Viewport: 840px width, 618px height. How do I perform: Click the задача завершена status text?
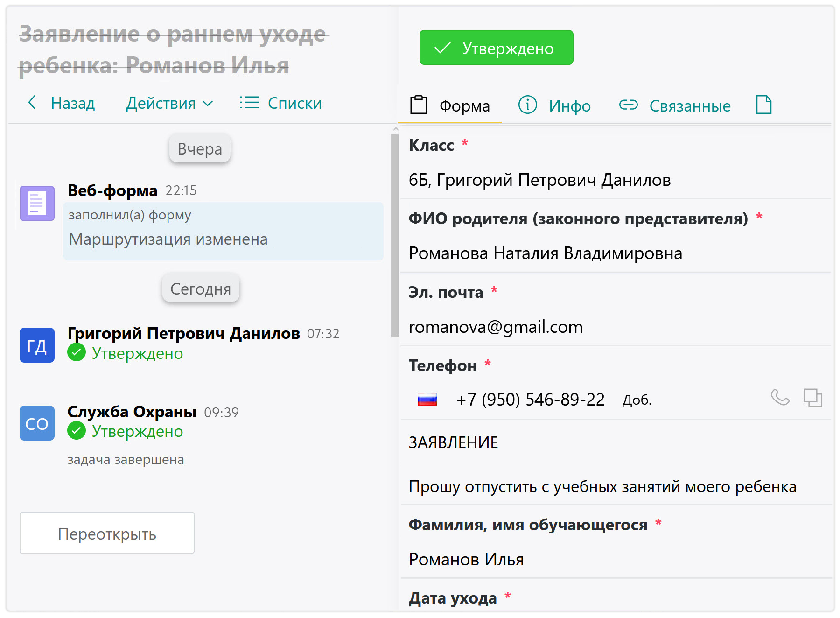coord(126,459)
